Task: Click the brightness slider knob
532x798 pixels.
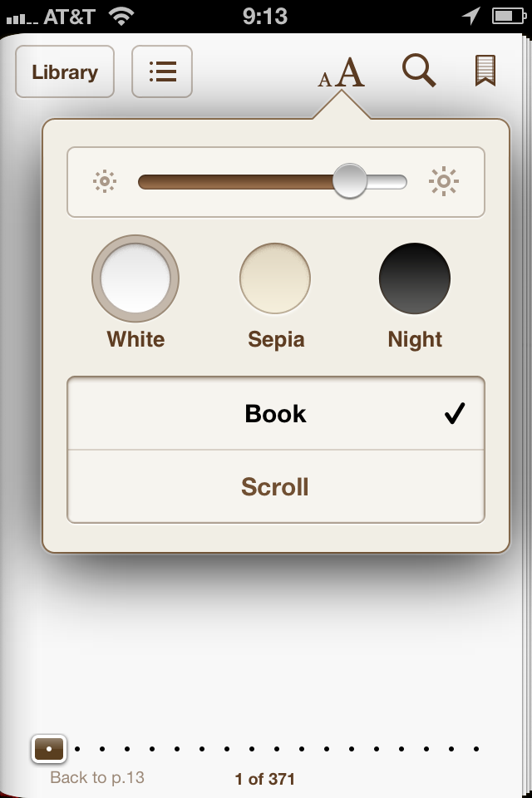Action: click(x=350, y=181)
